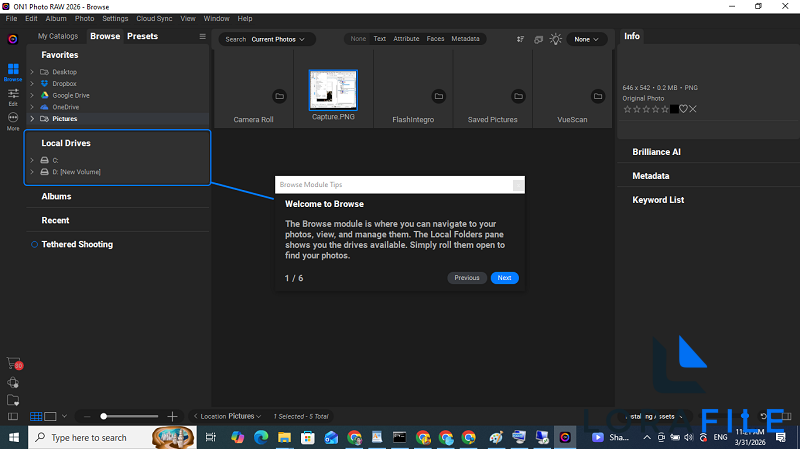The image size is (800, 449).
Task: Expand the Desktop favorite folder
Action: (x=32, y=72)
